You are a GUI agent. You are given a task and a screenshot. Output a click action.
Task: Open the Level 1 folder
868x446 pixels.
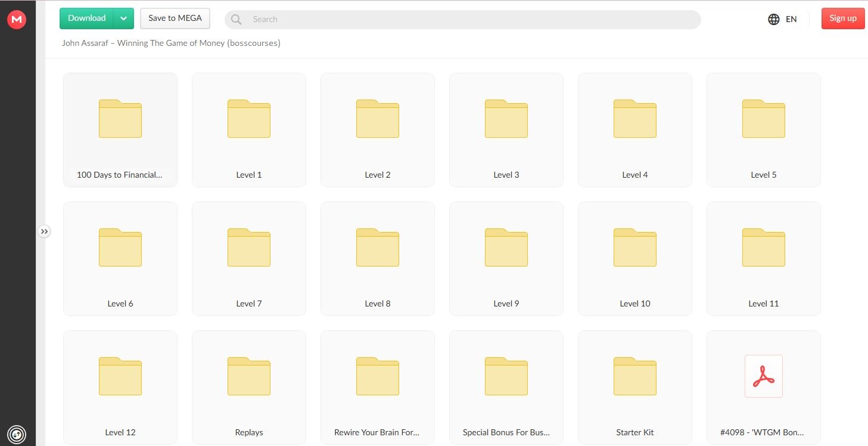pyautogui.click(x=248, y=129)
